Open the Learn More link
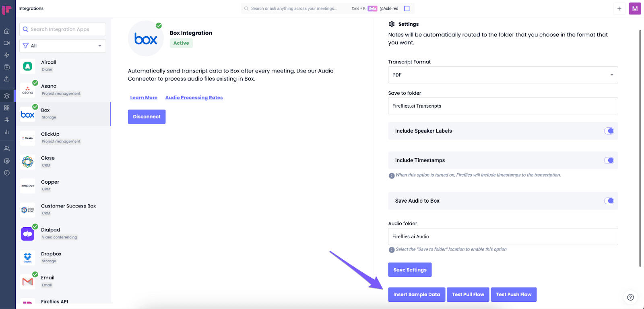The image size is (644, 309). click(x=144, y=97)
